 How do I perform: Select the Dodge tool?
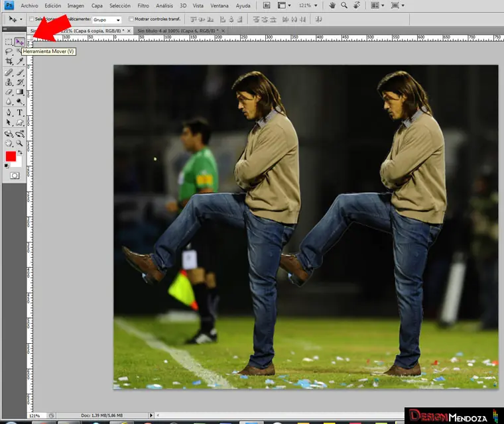pos(20,102)
